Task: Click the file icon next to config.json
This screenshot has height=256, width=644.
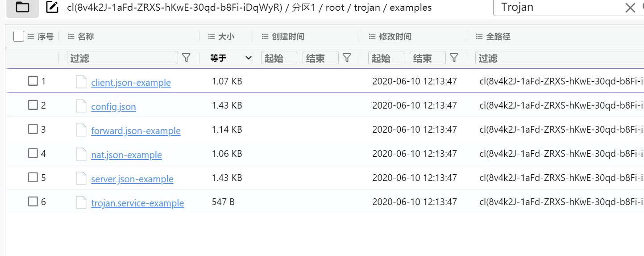Action: 81,106
